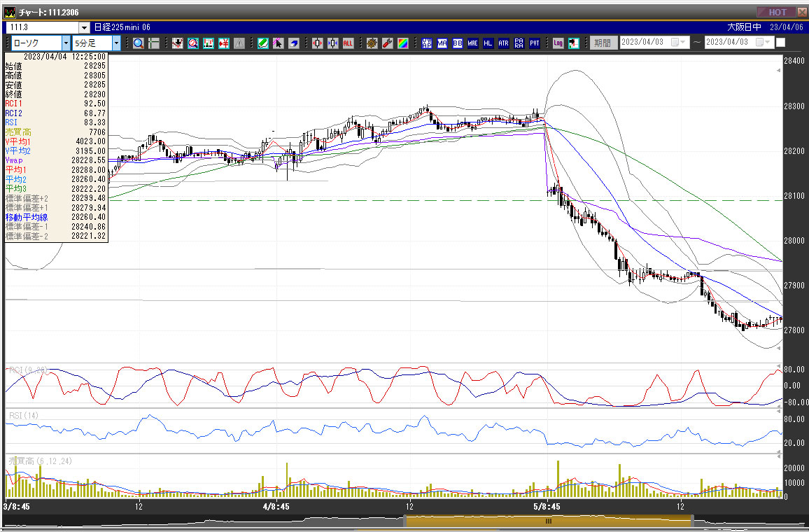
Task: Click the chart app icon in title bar
Action: tap(10, 12)
